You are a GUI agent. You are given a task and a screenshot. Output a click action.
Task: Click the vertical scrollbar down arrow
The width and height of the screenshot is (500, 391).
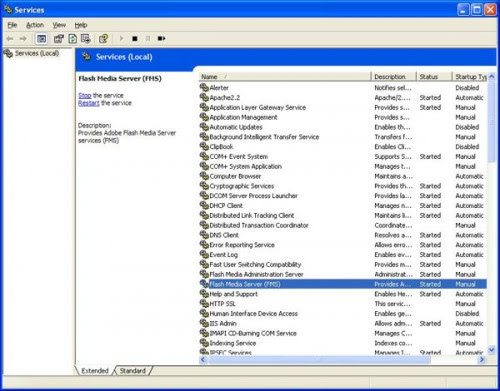coord(491,350)
